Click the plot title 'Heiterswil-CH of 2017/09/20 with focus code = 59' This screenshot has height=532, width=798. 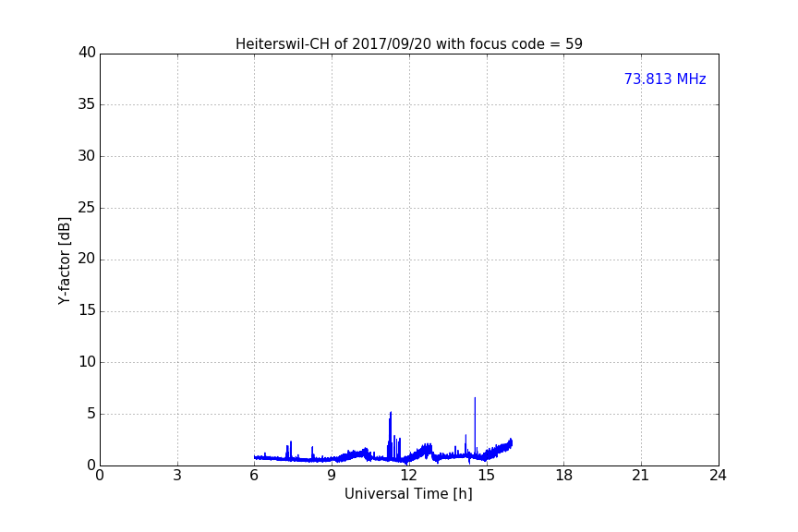(x=408, y=43)
